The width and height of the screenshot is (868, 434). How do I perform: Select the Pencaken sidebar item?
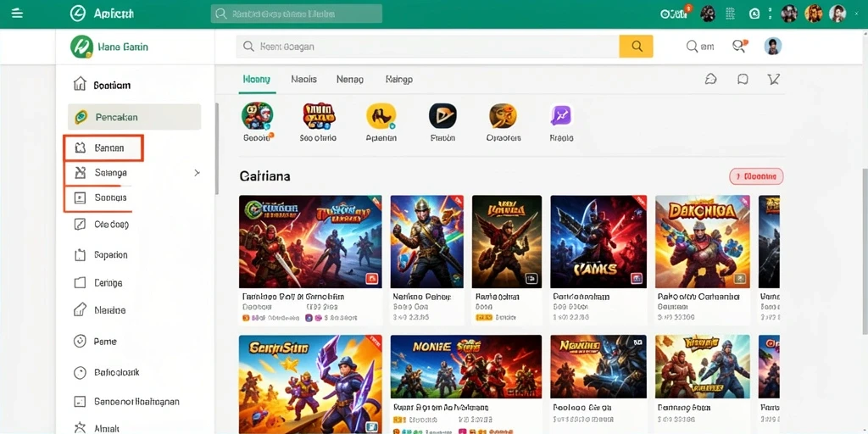135,117
